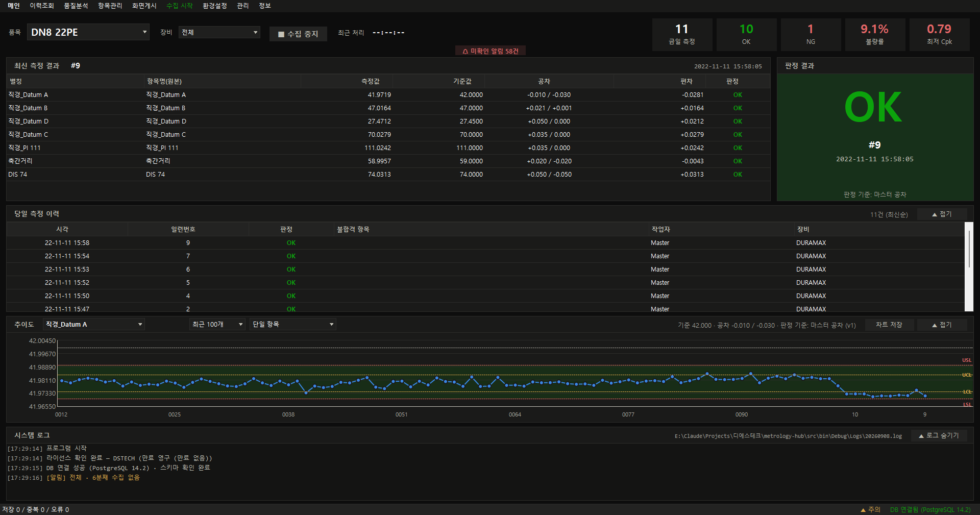This screenshot has width=980, height=515.
Task: Select the history row at 22-11-11 15:54
Action: coord(485,256)
